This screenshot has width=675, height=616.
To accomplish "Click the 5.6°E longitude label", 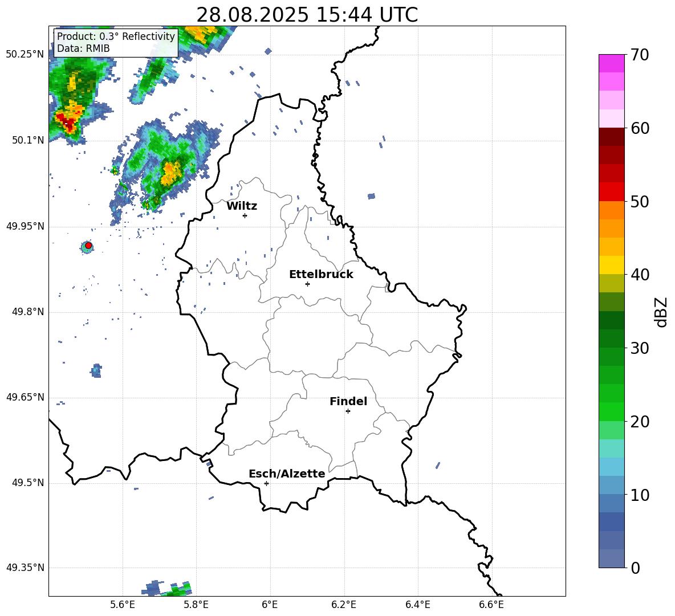I will point(123,605).
